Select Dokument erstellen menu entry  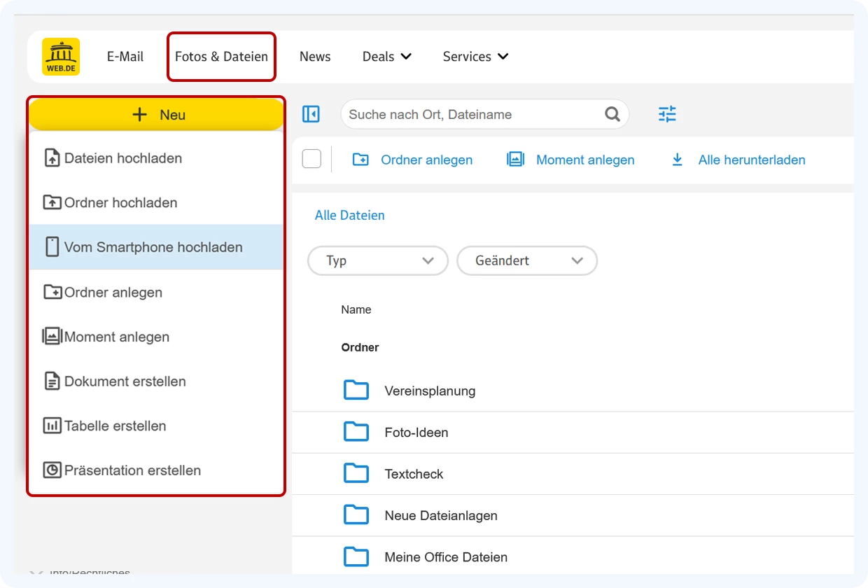pos(156,381)
